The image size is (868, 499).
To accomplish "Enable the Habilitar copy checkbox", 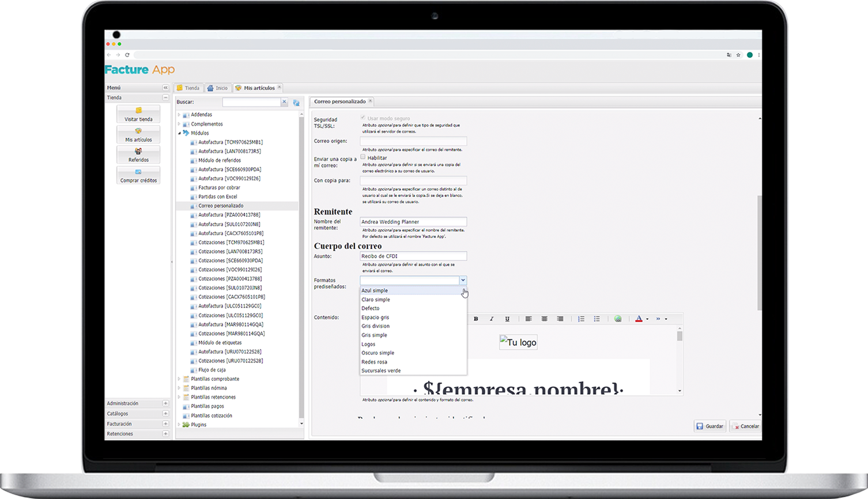I will [363, 157].
